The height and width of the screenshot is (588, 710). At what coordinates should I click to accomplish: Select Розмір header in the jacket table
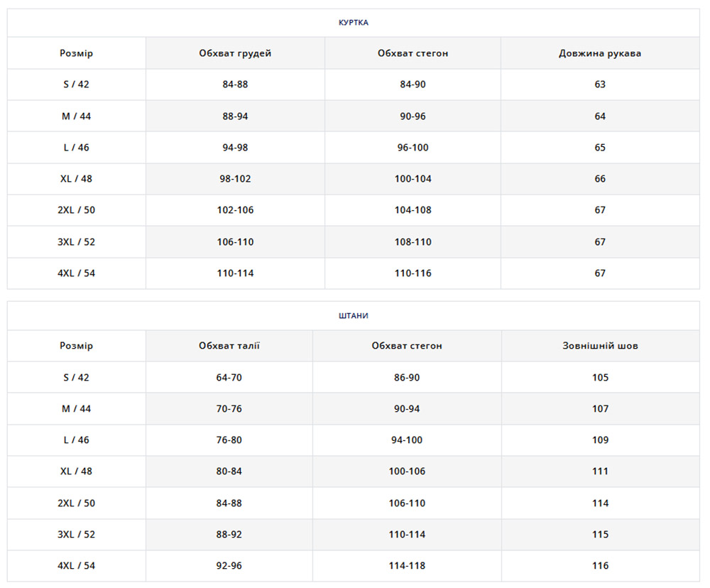coord(76,53)
